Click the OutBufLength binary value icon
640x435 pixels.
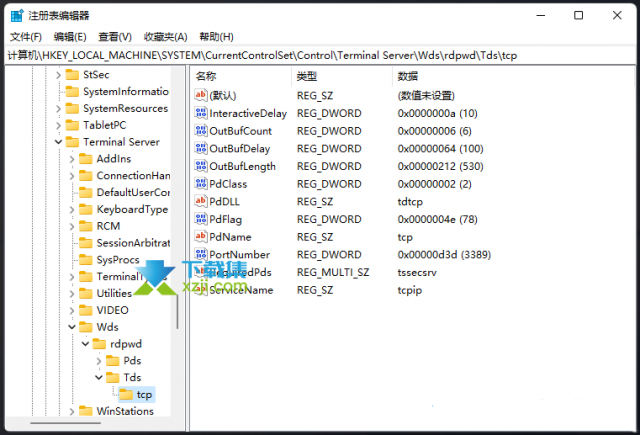pyautogui.click(x=201, y=166)
